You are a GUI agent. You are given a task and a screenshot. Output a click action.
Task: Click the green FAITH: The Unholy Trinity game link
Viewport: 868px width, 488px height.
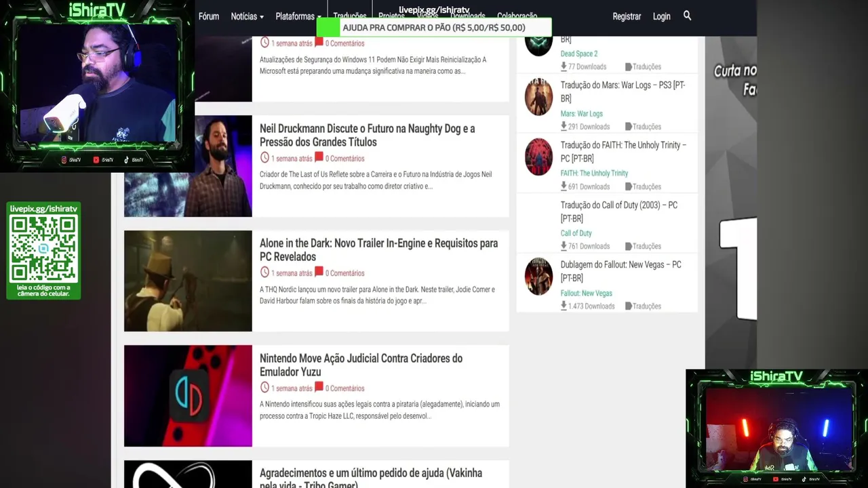click(594, 173)
